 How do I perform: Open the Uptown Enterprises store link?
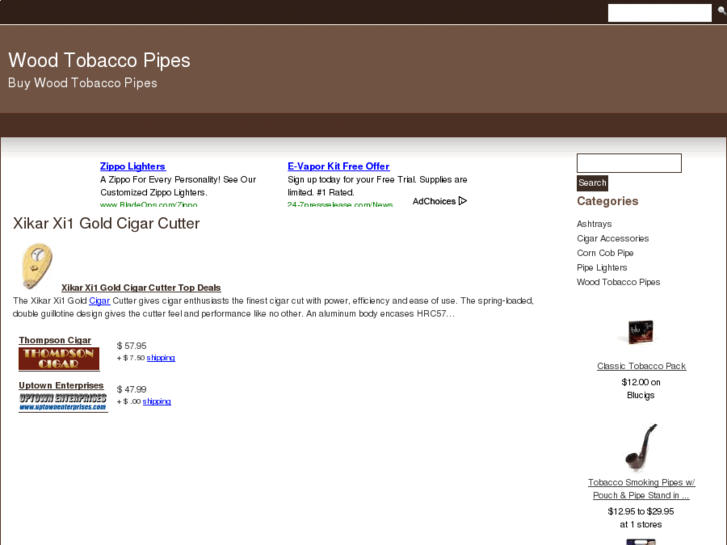(x=61, y=385)
